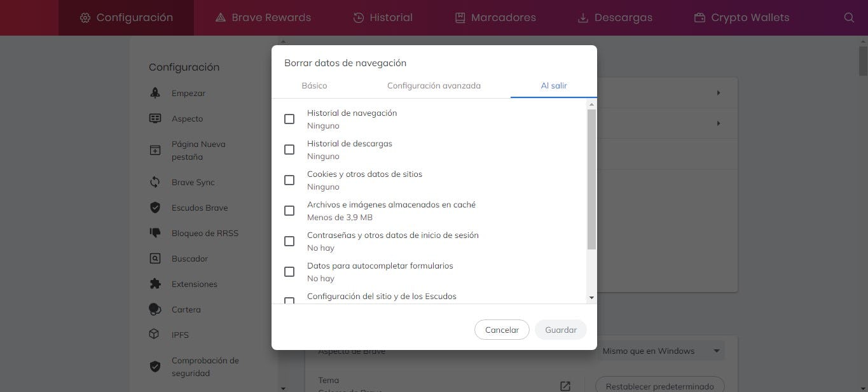Enable Cookies y otros datos de sitios
This screenshot has height=392, width=868.
tap(289, 180)
